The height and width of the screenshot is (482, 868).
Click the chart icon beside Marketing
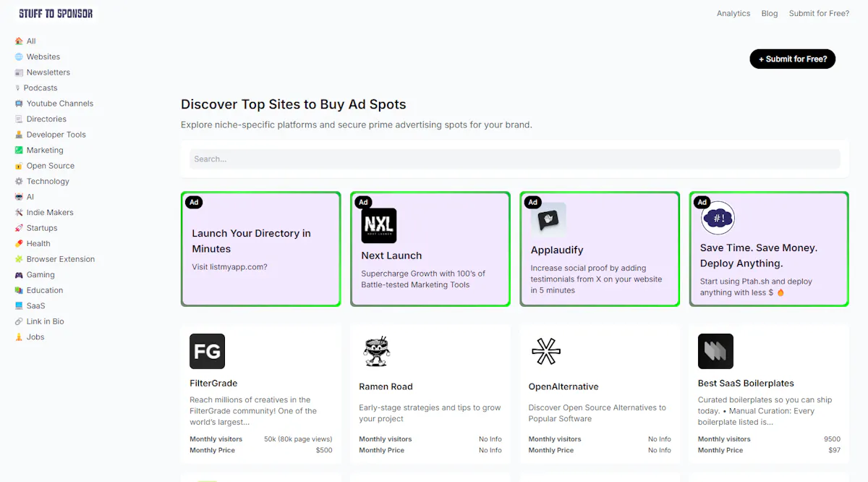19,151
